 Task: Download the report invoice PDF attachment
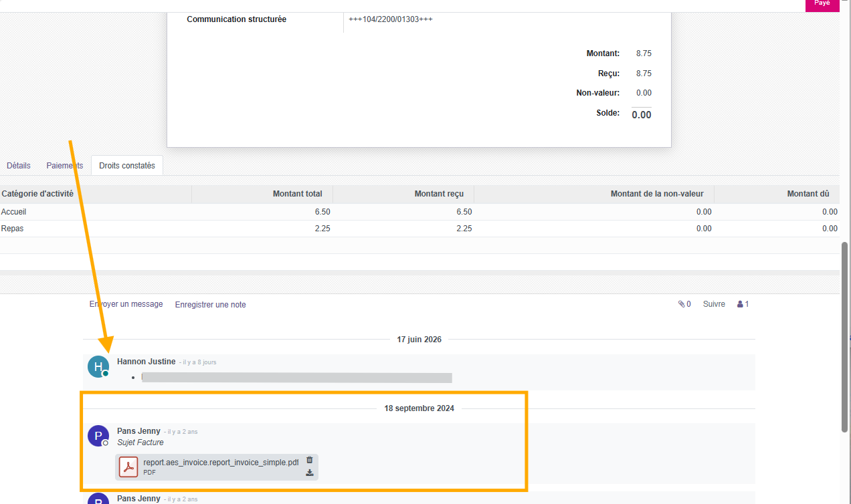click(309, 473)
